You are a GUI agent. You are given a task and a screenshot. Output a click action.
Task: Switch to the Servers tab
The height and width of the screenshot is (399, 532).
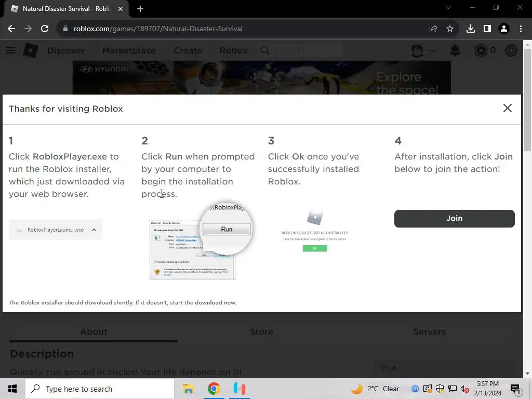429,331
